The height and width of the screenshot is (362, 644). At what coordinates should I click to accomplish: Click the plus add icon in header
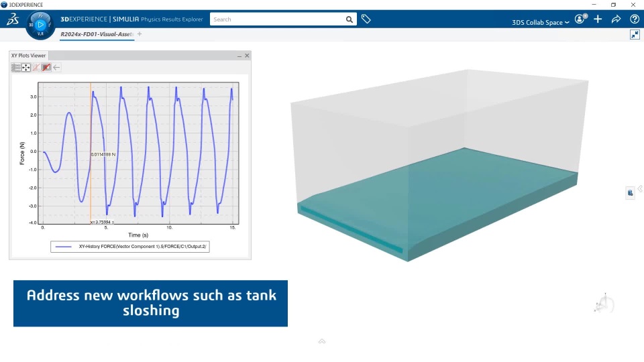(x=598, y=19)
